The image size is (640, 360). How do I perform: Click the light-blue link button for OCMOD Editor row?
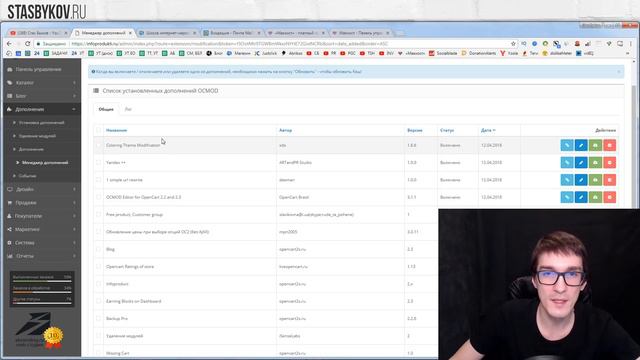coord(567,197)
